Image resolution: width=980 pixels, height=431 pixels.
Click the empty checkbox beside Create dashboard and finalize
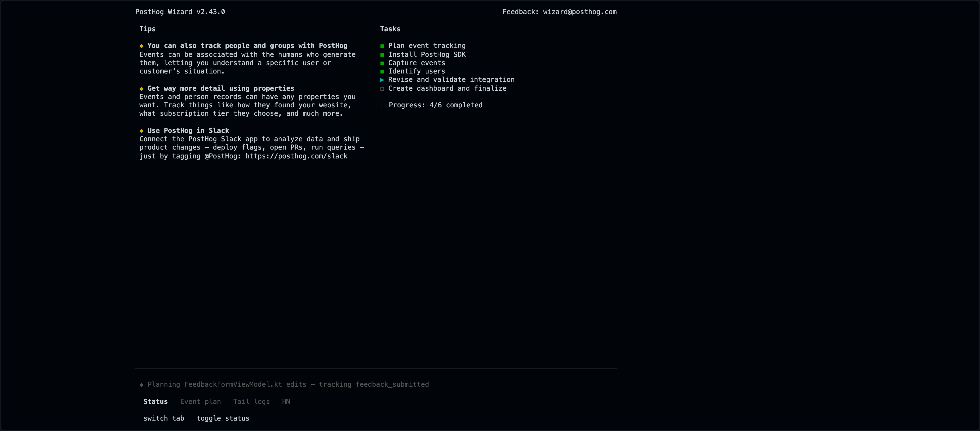[x=382, y=89]
